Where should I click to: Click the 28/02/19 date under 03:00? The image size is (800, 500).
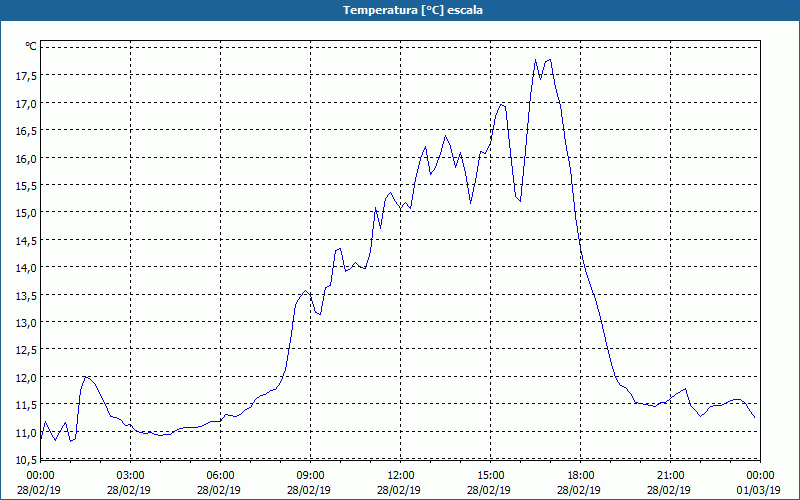click(129, 490)
